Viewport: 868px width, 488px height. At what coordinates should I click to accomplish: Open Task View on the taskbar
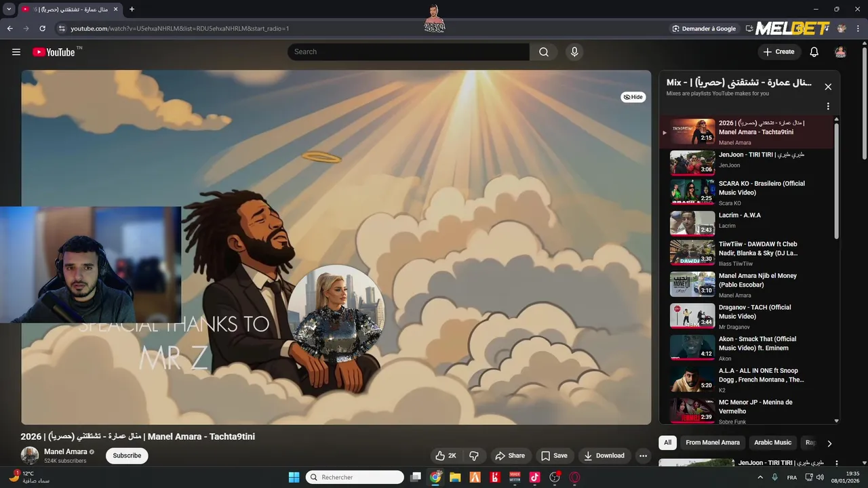[416, 477]
